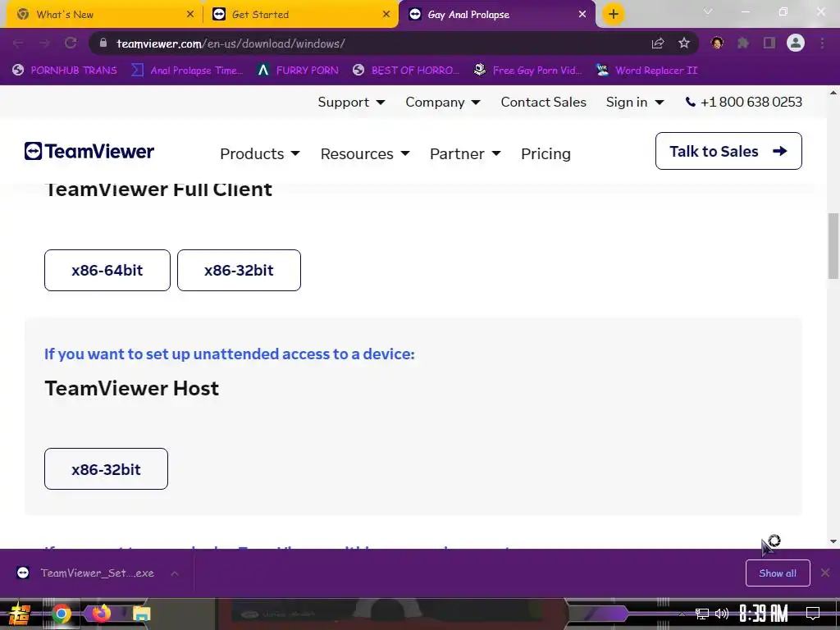Open the network icon in system tray
This screenshot has width=840, height=630.
tap(702, 614)
